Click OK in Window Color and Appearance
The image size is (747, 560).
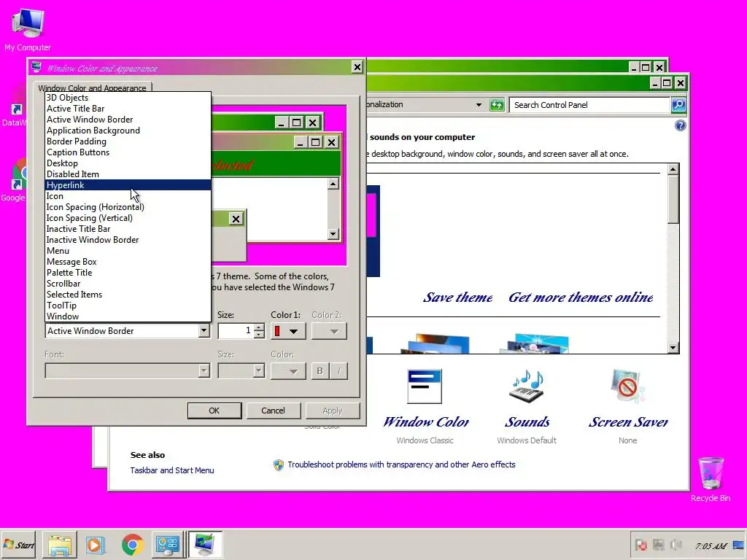214,411
